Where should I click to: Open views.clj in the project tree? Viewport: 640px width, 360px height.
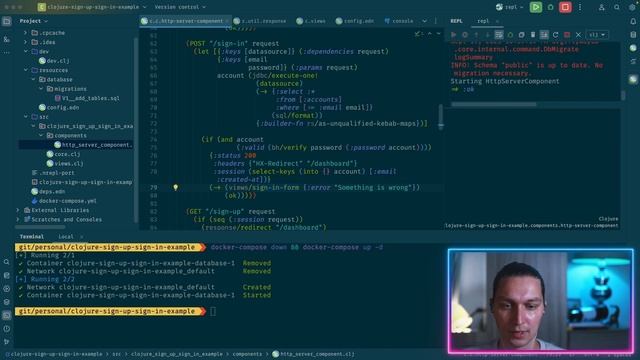coord(65,164)
